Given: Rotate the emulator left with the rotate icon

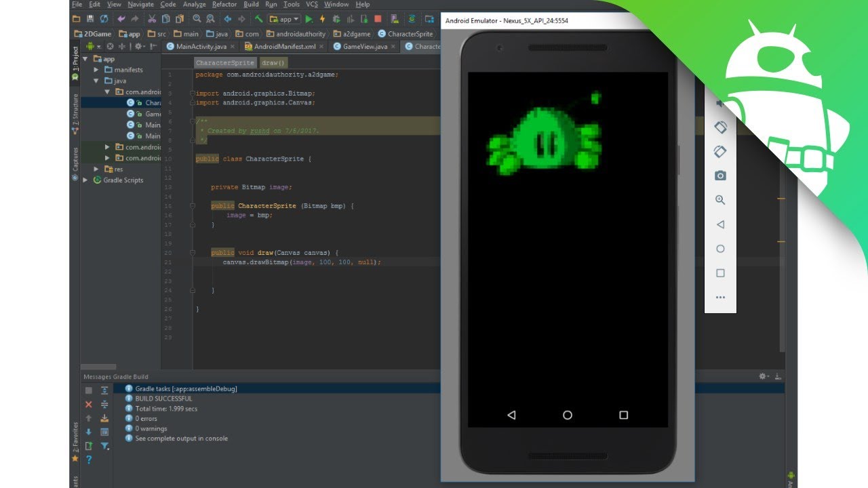Looking at the screenshot, I should [x=720, y=127].
